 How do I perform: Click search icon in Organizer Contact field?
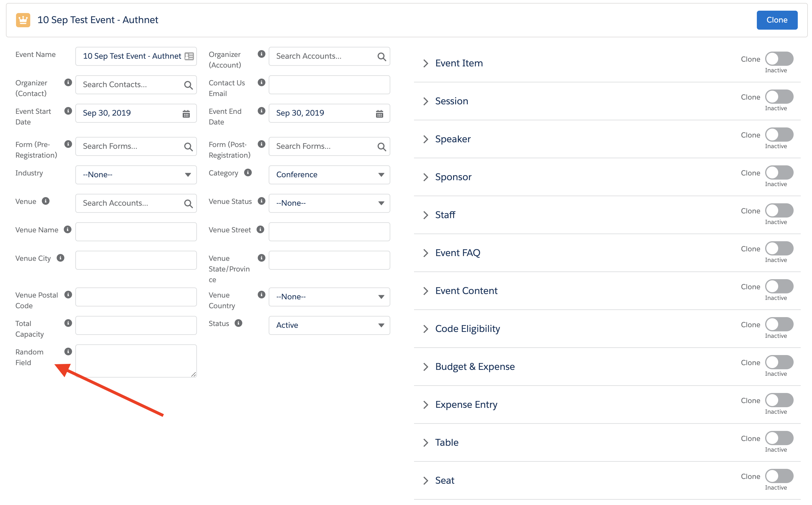coord(188,85)
